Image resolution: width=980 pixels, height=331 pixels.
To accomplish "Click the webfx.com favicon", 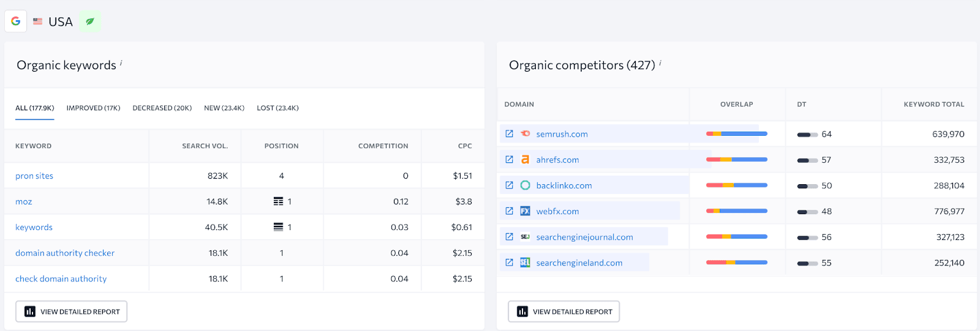I will [525, 210].
